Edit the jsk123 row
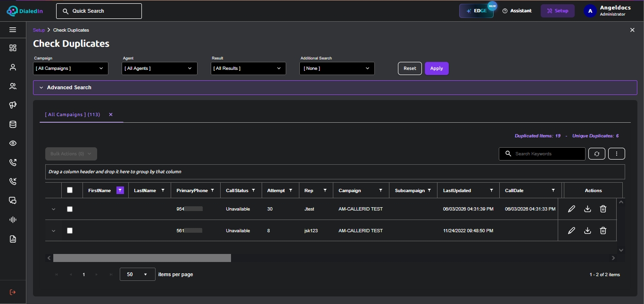The height and width of the screenshot is (304, 644). tap(571, 230)
